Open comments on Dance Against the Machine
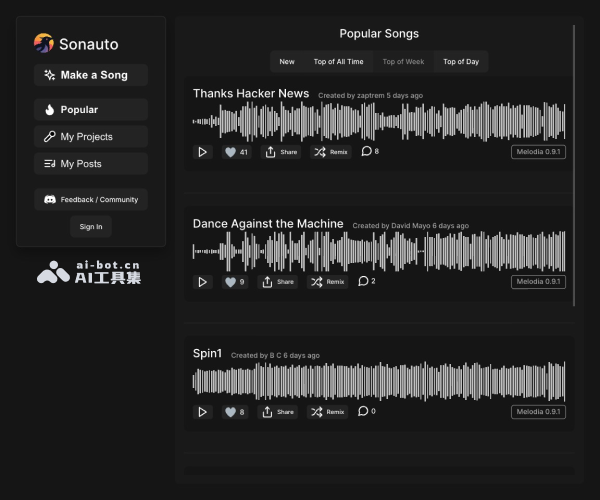Screen dimensions: 600x500 tap(367, 282)
